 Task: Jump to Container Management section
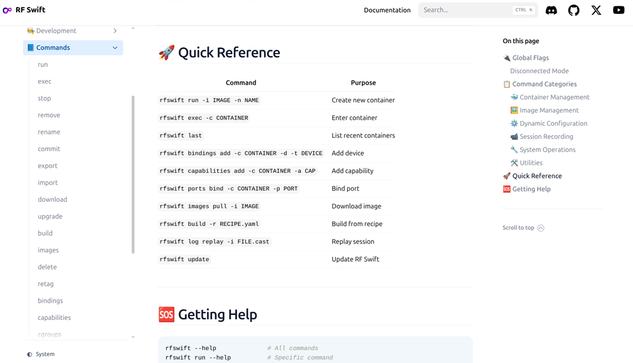coord(550,97)
